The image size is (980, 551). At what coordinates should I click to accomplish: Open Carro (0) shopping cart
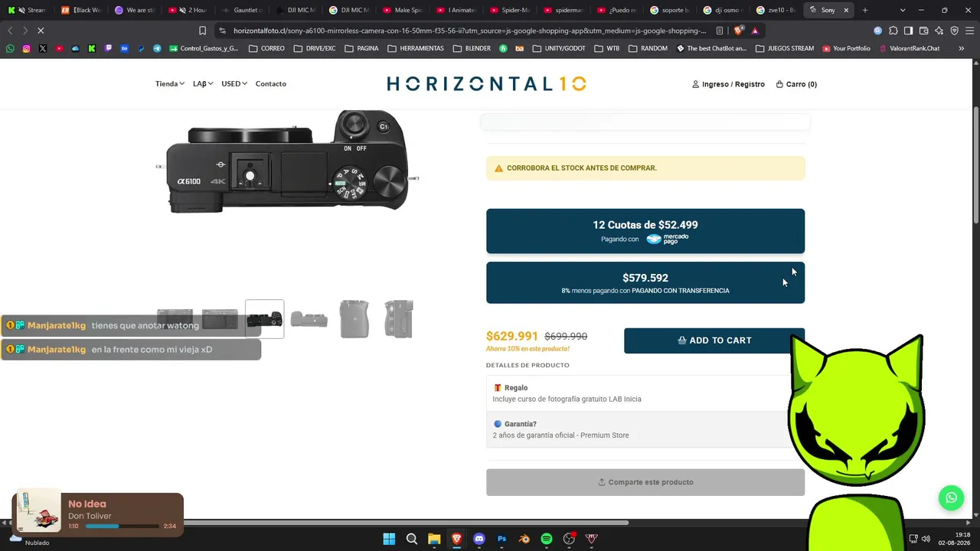pyautogui.click(x=796, y=84)
